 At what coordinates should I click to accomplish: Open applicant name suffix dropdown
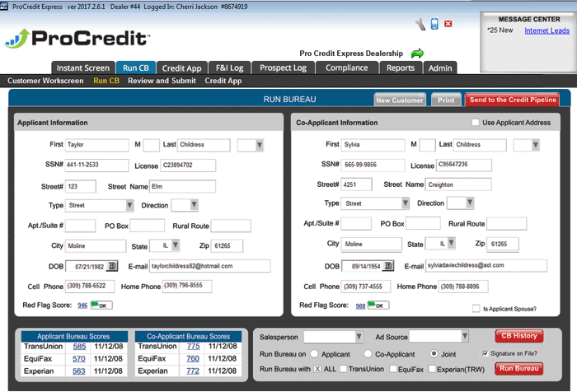pyautogui.click(x=260, y=145)
